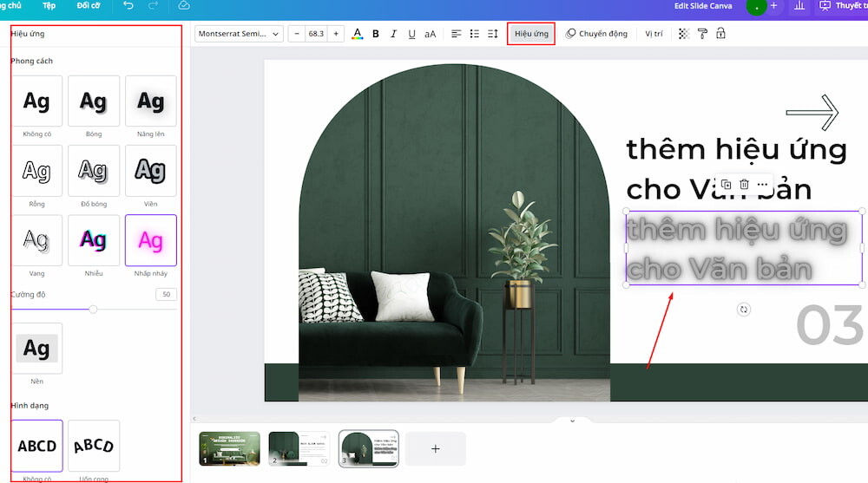Add a new slide with plus tile
The height and width of the screenshot is (483, 868).
coord(436,448)
